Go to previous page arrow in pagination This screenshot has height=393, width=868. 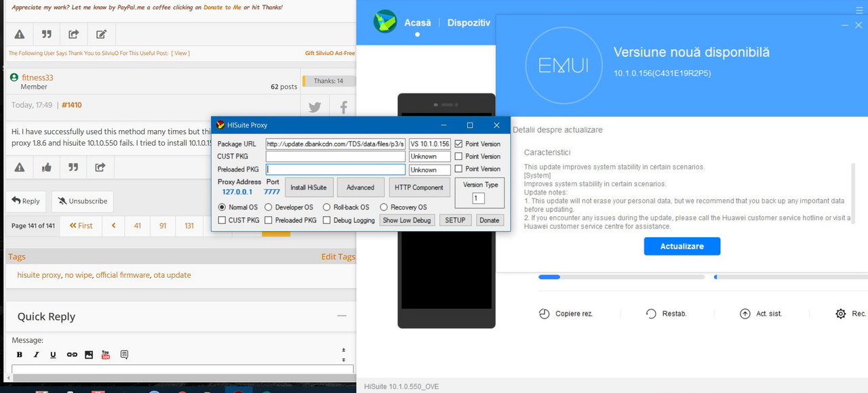(113, 226)
